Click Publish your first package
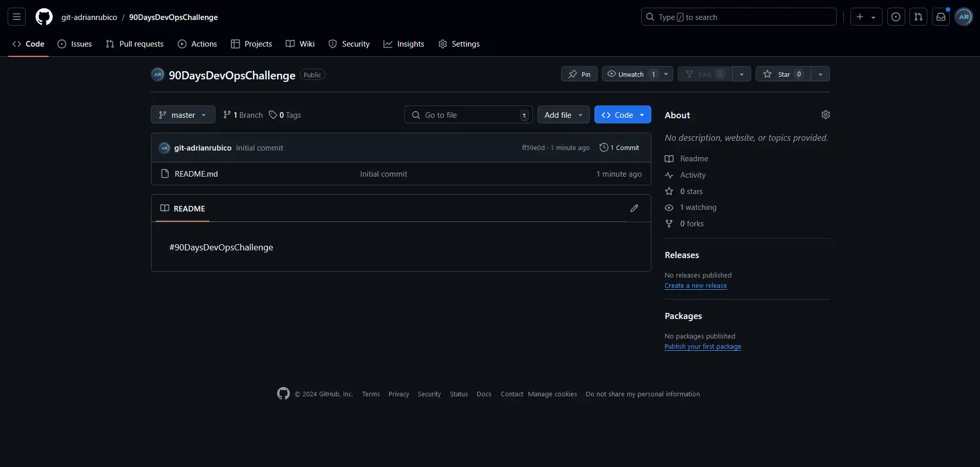The height and width of the screenshot is (467, 980). [702, 347]
